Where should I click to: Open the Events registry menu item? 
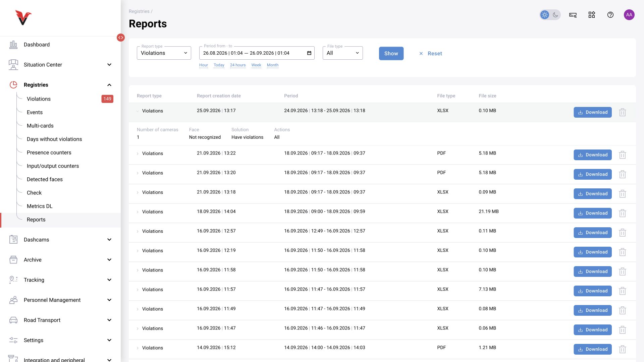pos(35,112)
